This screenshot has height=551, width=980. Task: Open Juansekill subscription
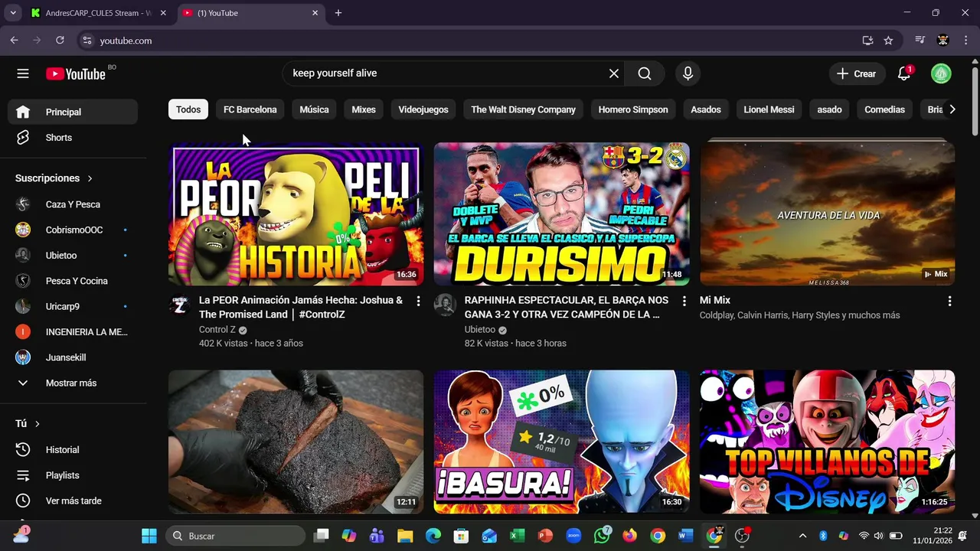(x=73, y=357)
